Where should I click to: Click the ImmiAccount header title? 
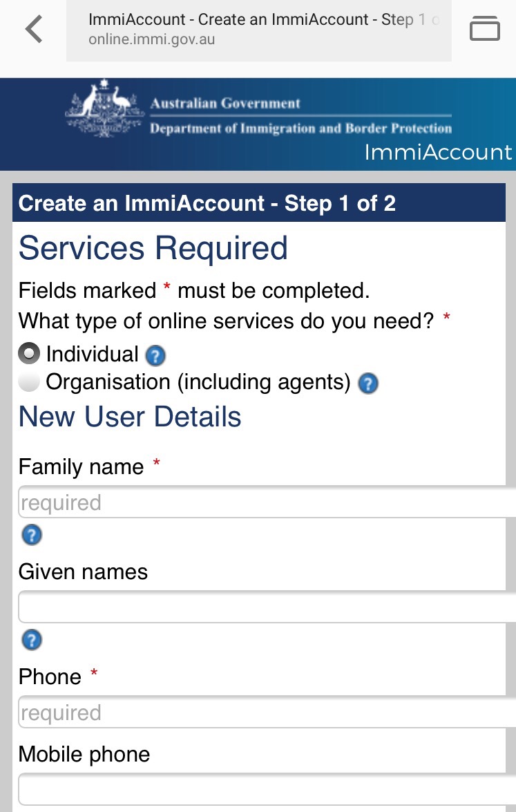tap(438, 152)
